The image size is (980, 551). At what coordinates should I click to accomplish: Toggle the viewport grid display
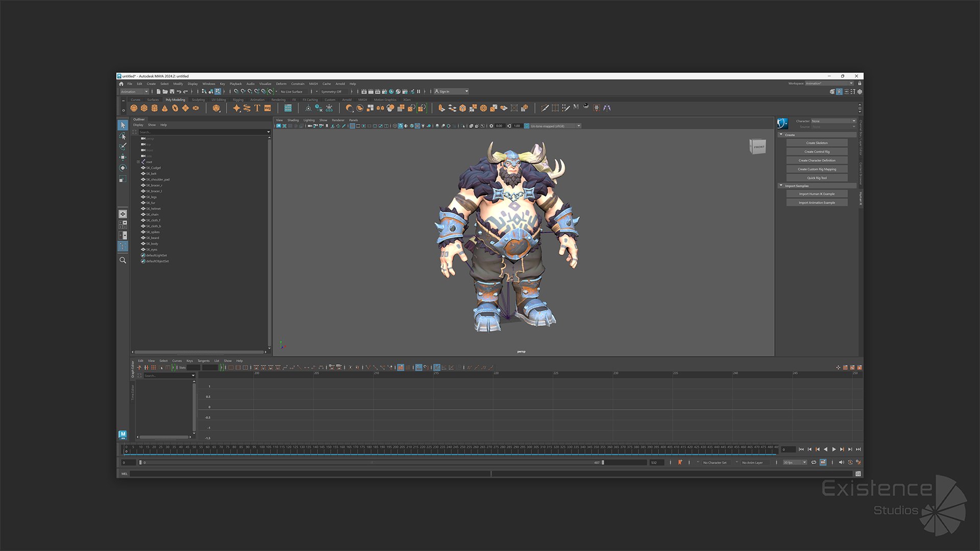coord(352,126)
